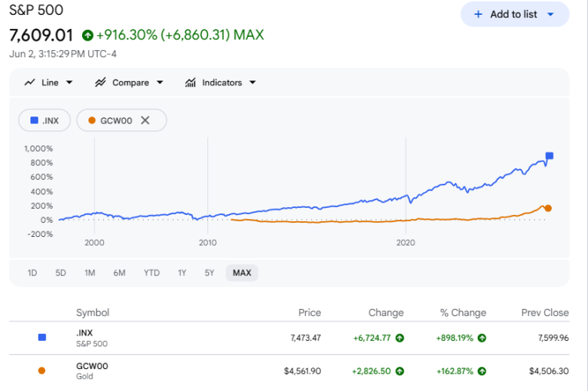Click the up-arrow icon next to +898.19%
Screen dimensions: 588x391
pyautogui.click(x=482, y=338)
